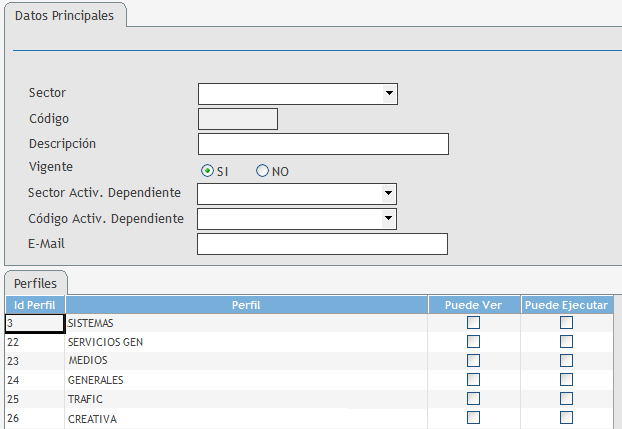The height and width of the screenshot is (429, 622).
Task: Select the NO radio button for Vigente
Action: pos(263,171)
